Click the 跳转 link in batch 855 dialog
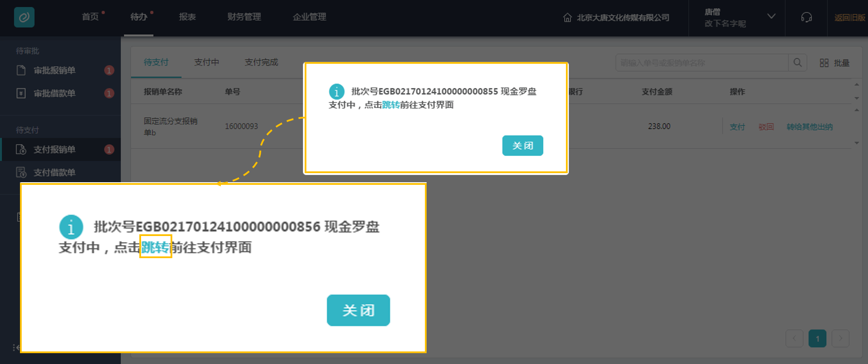Screen dimensions: 868x364 [x=391, y=105]
